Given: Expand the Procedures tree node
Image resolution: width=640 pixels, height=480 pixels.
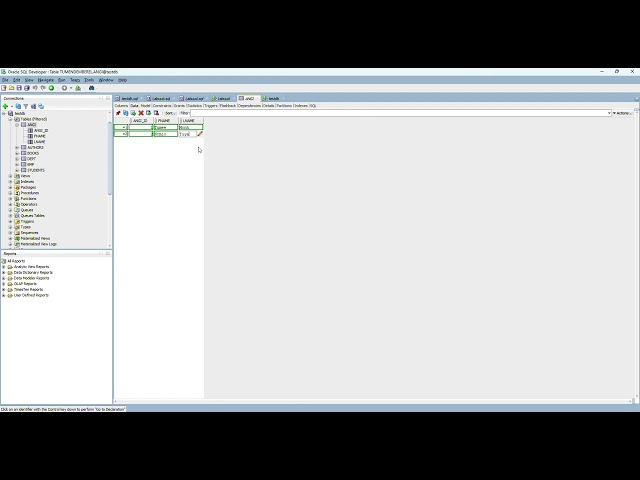Looking at the screenshot, I should click(11, 193).
